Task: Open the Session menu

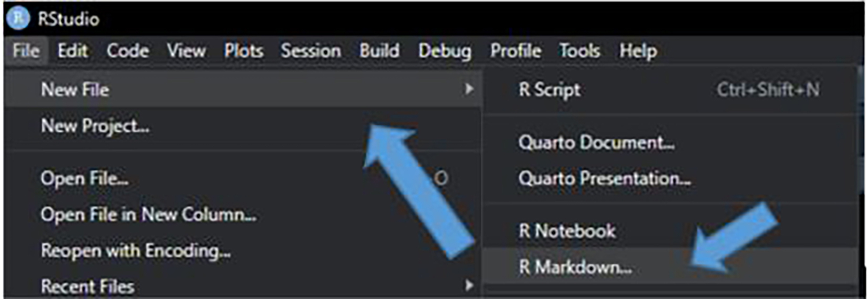Action: click(x=311, y=51)
